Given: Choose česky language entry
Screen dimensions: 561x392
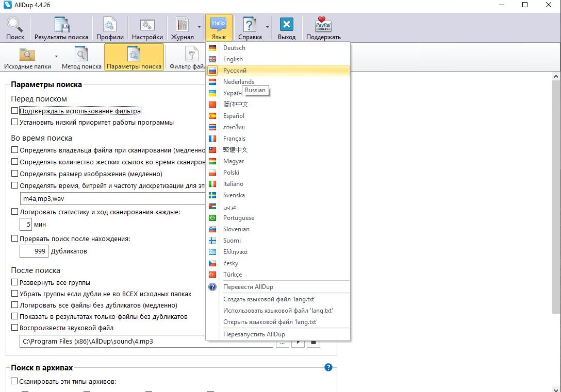Looking at the screenshot, I should 278,263.
